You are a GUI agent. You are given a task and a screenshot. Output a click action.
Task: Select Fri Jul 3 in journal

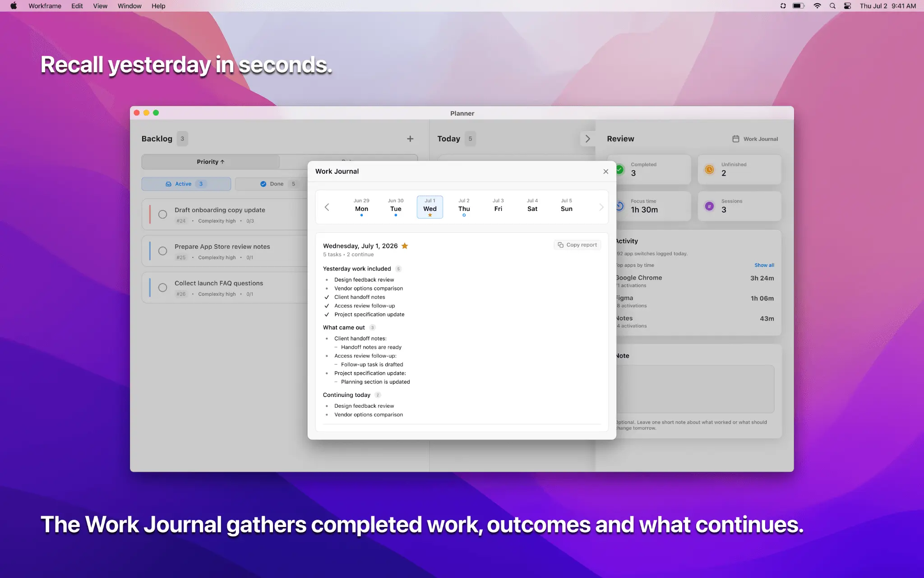click(498, 207)
